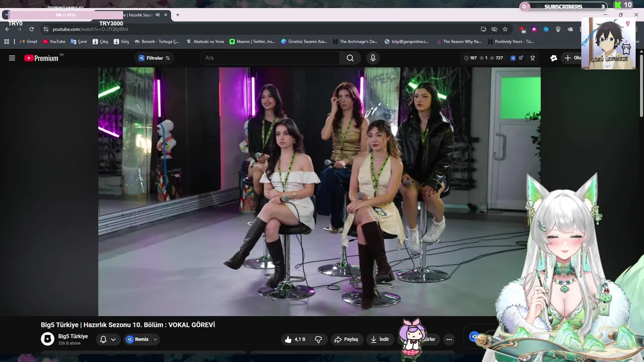Click the magnifier search button
This screenshot has width=644, height=362.
pos(350,58)
